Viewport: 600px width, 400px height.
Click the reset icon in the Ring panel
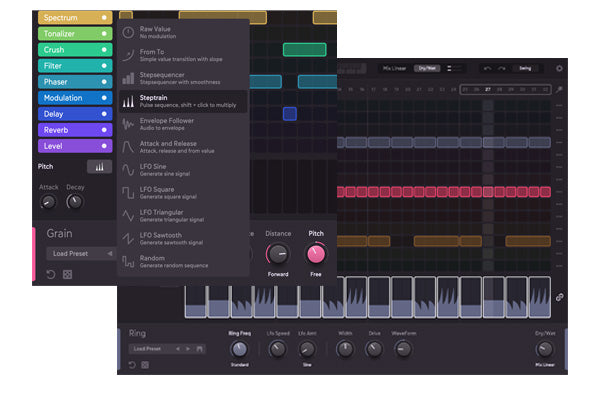[x=132, y=365]
